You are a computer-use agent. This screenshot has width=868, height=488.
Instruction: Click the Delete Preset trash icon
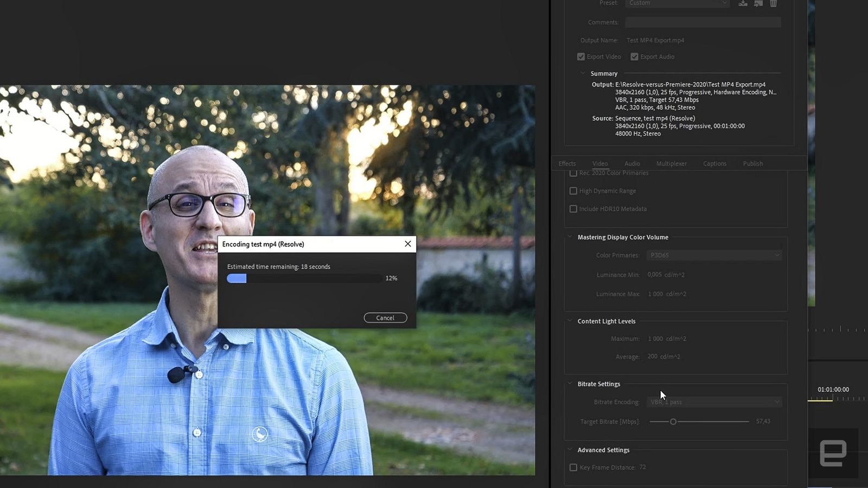pyautogui.click(x=774, y=3)
